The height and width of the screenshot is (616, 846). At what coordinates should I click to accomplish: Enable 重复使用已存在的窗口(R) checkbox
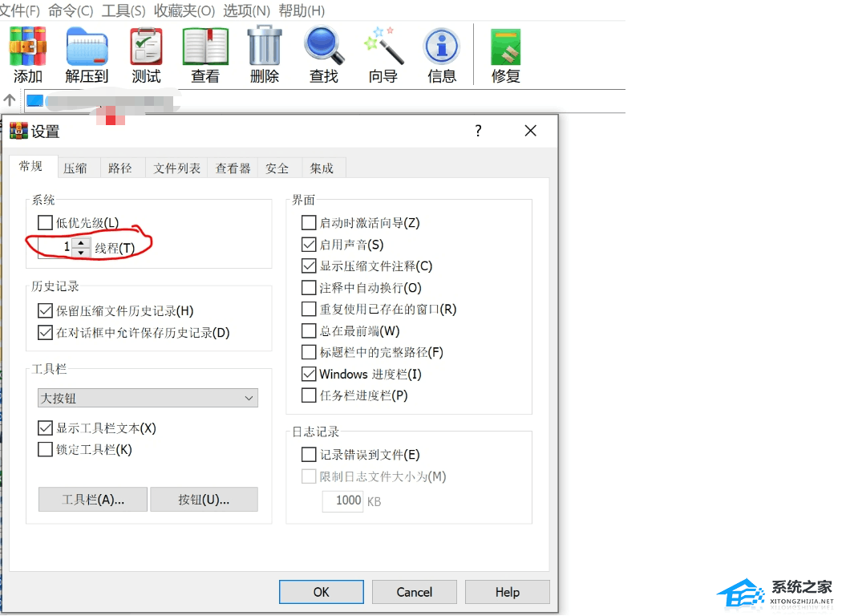(x=309, y=309)
